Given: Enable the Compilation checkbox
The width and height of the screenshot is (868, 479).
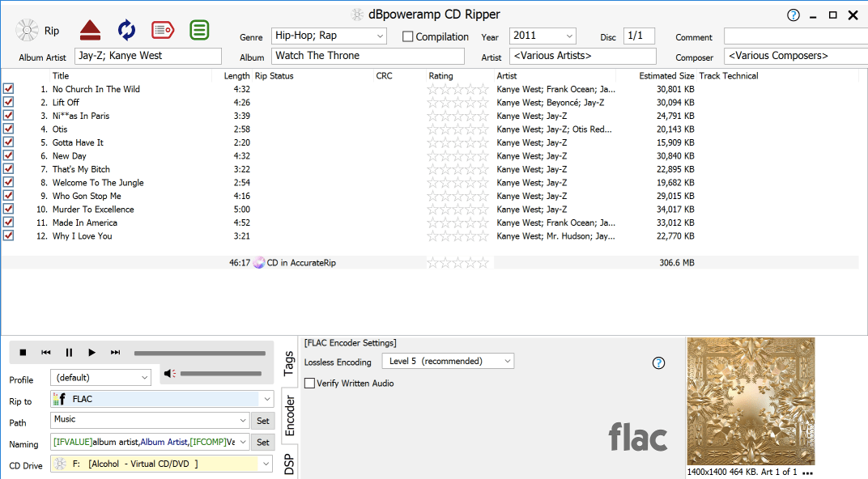Looking at the screenshot, I should pyautogui.click(x=407, y=36).
